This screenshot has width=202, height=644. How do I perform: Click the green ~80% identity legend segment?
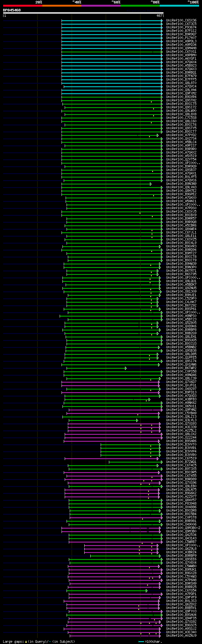coord(140,6)
